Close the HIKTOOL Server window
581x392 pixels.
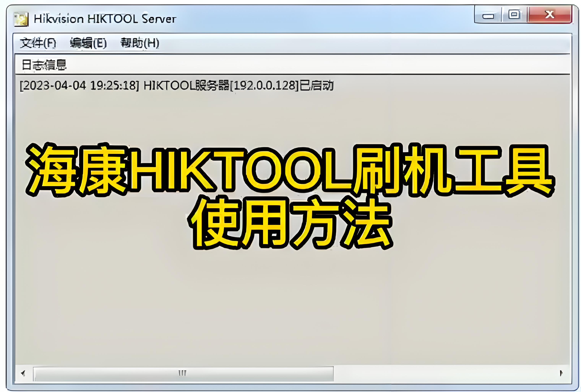[549, 15]
